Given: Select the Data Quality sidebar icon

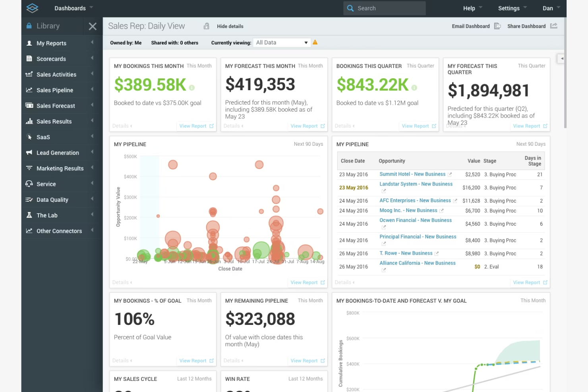Looking at the screenshot, I should (x=29, y=199).
